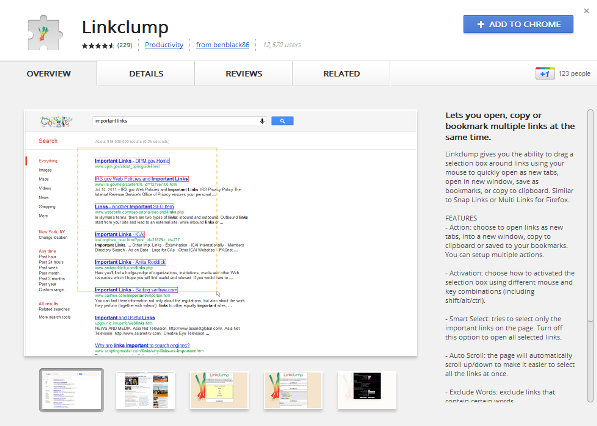Viewport: 597px width, 426px height.
Task: Select the fourth Linkclump settings thumbnail
Action: coord(293,390)
